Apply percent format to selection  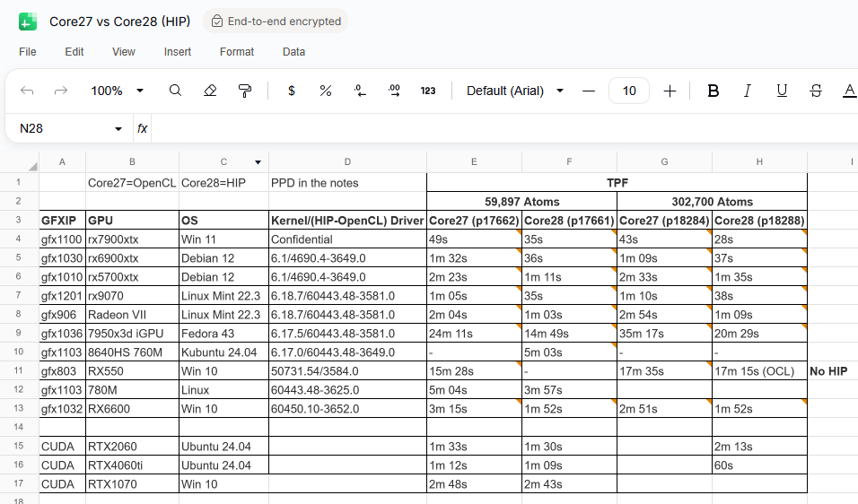(x=326, y=91)
